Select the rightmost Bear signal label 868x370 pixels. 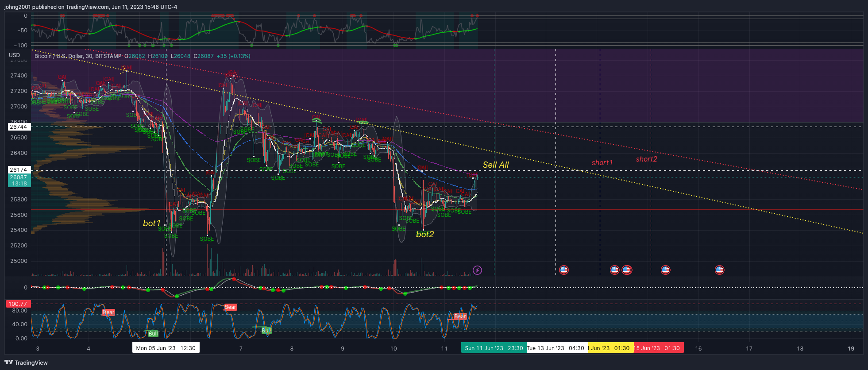(460, 316)
